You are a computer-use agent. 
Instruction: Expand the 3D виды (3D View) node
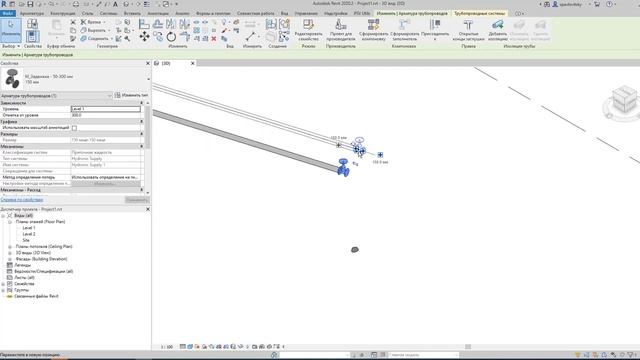coord(10,253)
